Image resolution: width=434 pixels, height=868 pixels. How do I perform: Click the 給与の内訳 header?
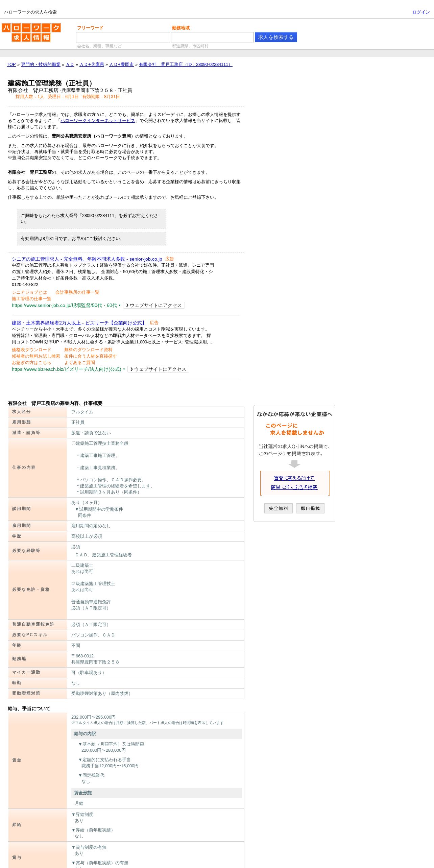coord(156,734)
